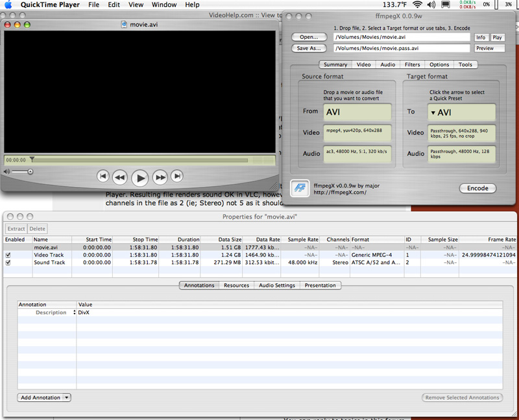This screenshot has width=519, height=420.
Task: Open the Target format AVI preset dropdown
Action: click(461, 112)
